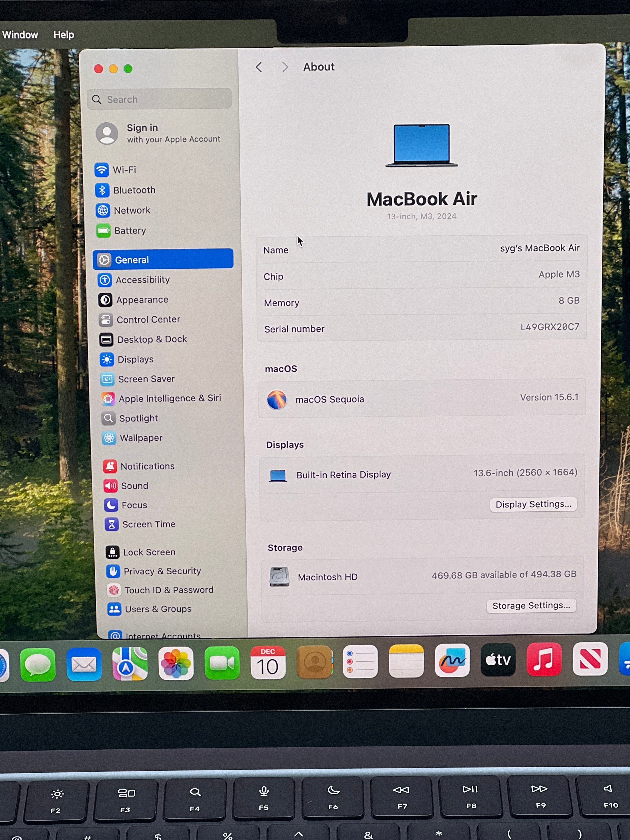Viewport: 630px width, 840px height.
Task: Open Privacy & Security settings
Action: pyautogui.click(x=154, y=571)
